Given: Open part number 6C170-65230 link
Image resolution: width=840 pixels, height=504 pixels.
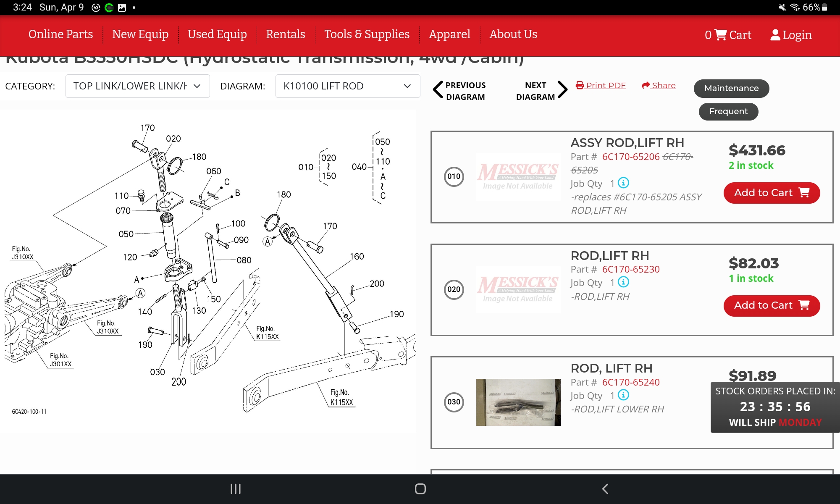Looking at the screenshot, I should [631, 269].
